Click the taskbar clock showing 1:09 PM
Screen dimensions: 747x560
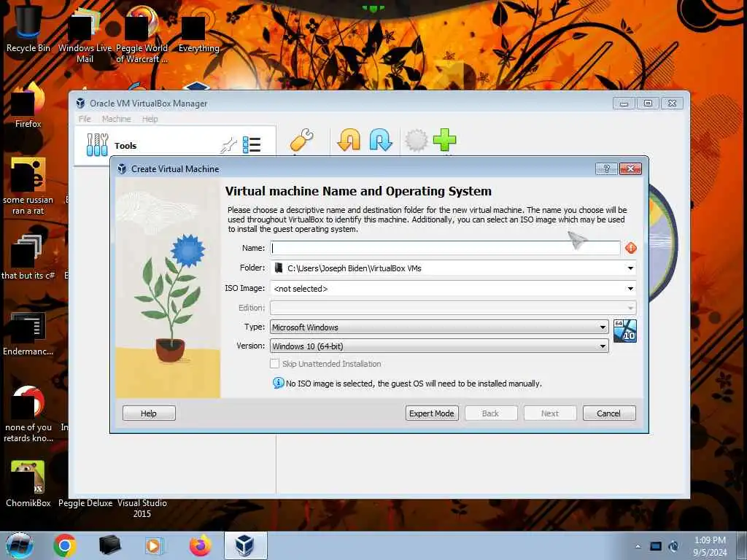(x=710, y=546)
